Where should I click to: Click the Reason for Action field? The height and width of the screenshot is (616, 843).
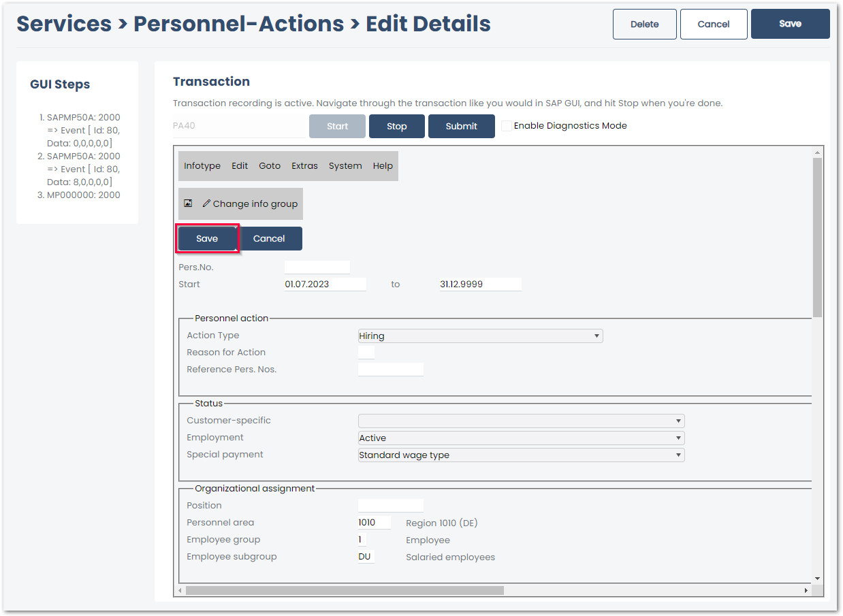[366, 353]
